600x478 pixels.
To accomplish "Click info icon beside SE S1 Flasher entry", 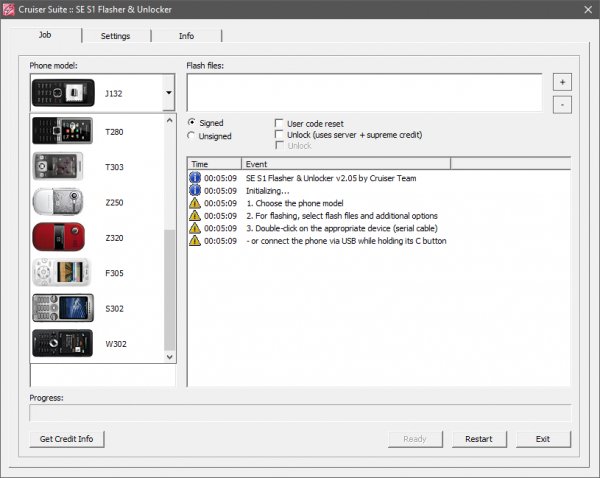I will 195,178.
